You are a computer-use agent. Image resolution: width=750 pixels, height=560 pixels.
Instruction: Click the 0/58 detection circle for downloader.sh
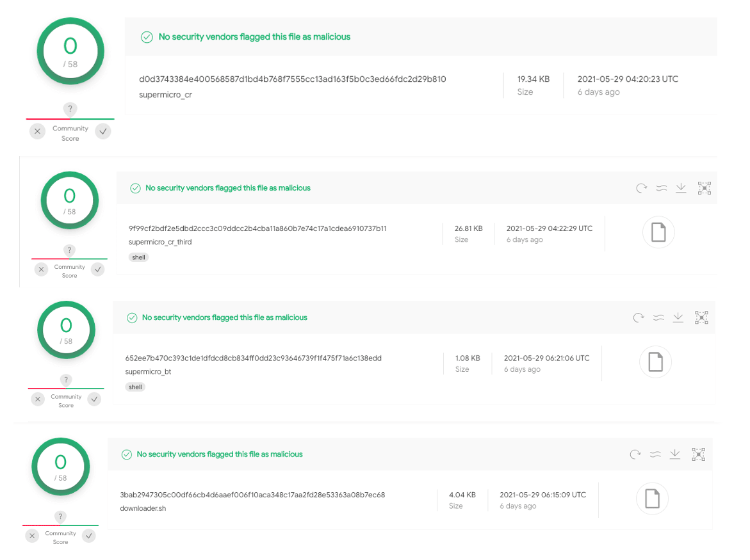coord(61,467)
